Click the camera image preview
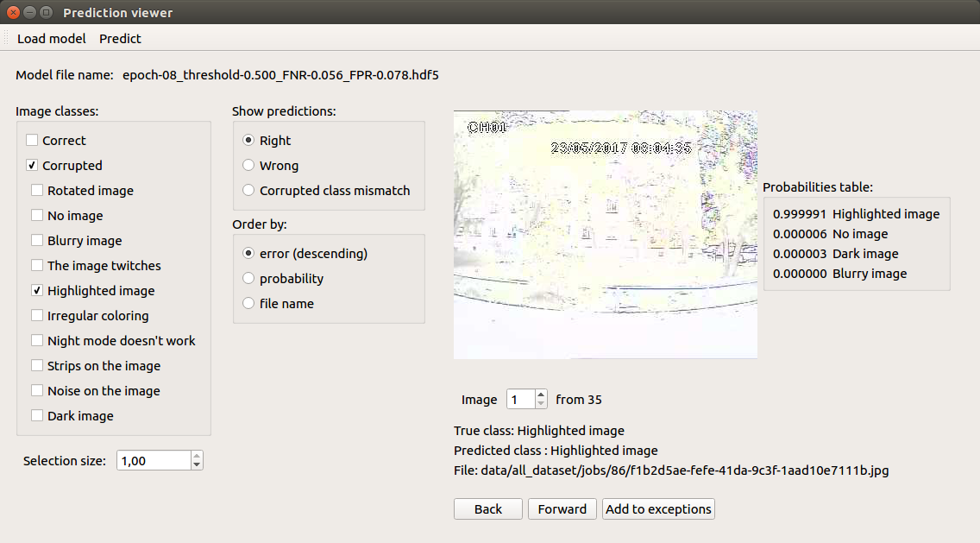 click(605, 234)
